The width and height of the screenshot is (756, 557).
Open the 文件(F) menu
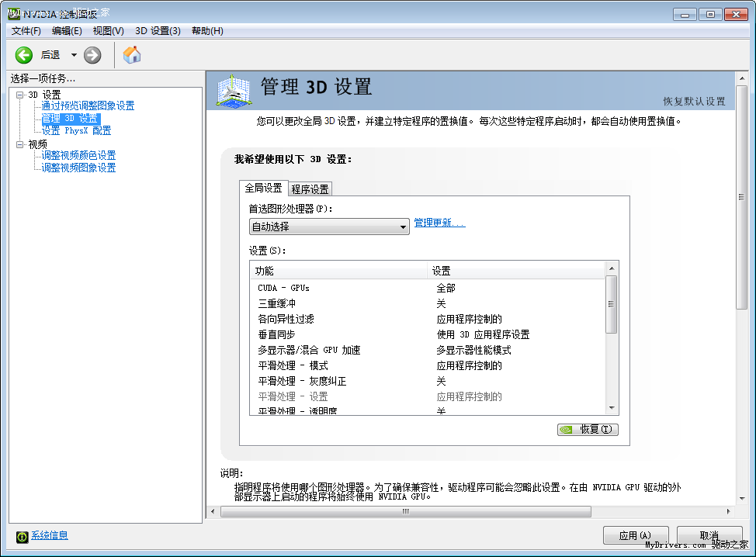point(26,30)
